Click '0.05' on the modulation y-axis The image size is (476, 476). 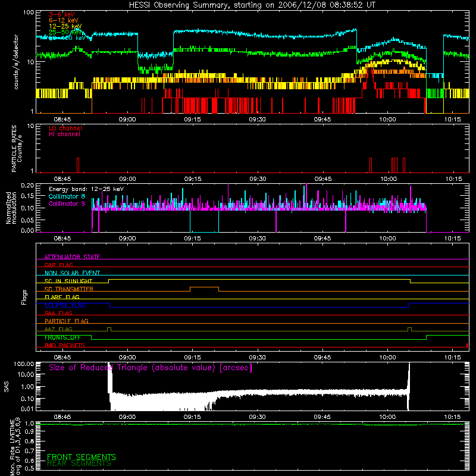coord(27,220)
